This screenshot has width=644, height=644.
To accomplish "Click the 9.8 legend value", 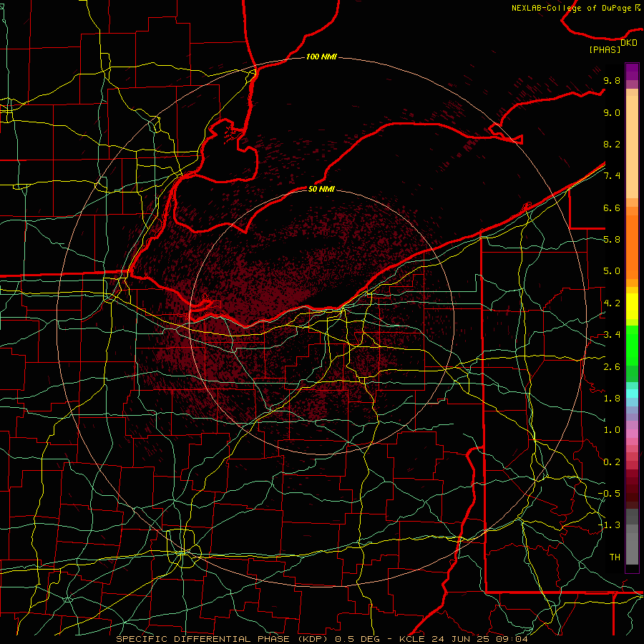I will point(612,80).
